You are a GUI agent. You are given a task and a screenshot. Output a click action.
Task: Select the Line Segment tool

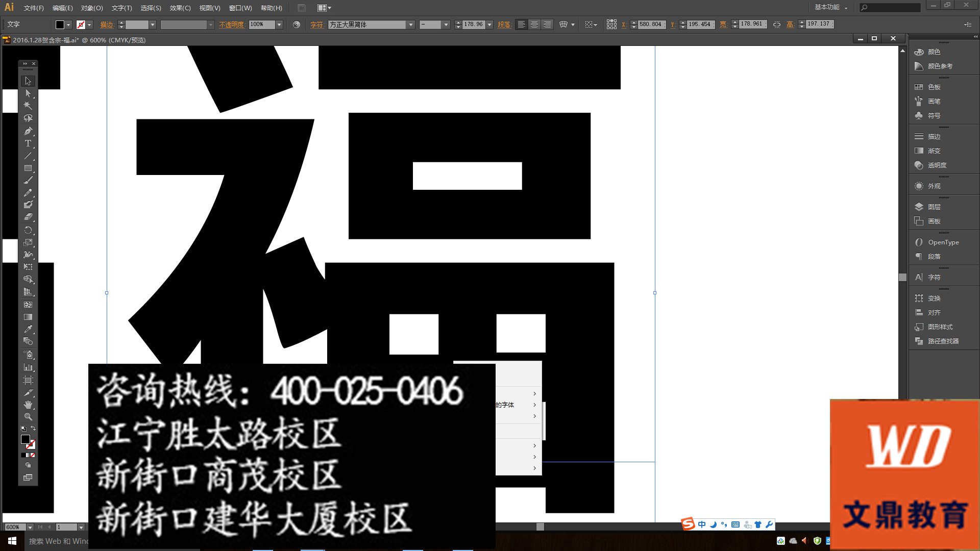28,156
